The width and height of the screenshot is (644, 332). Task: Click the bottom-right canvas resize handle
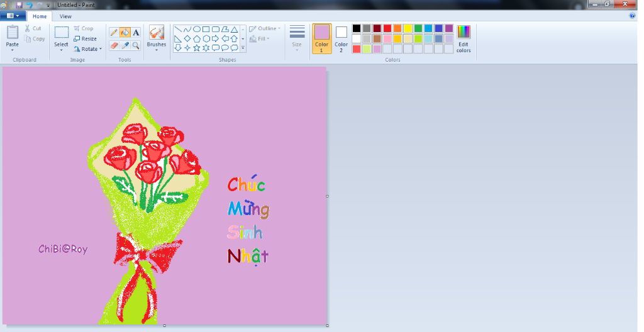click(x=327, y=326)
